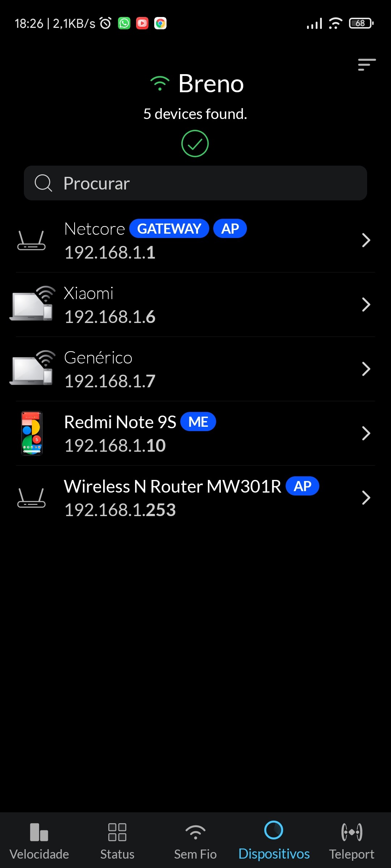The height and width of the screenshot is (868, 391).
Task: Open Redmi Note 9S details chevron
Action: coord(366,433)
